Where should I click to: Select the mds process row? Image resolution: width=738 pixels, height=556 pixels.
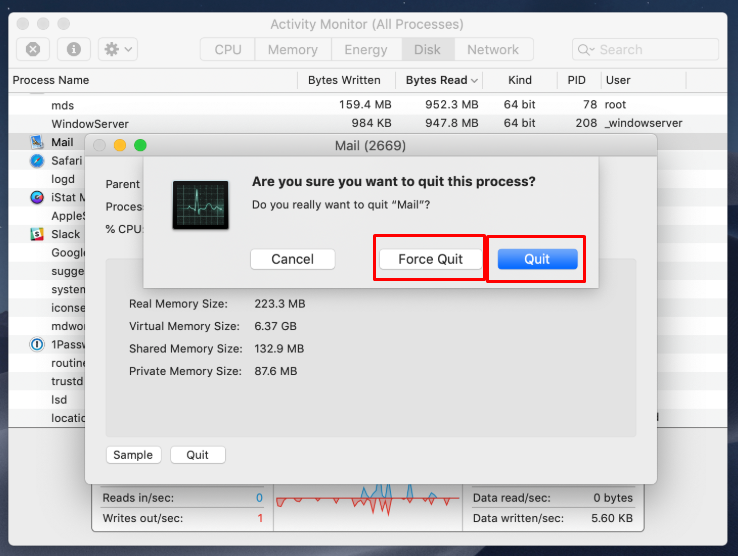pyautogui.click(x=368, y=105)
